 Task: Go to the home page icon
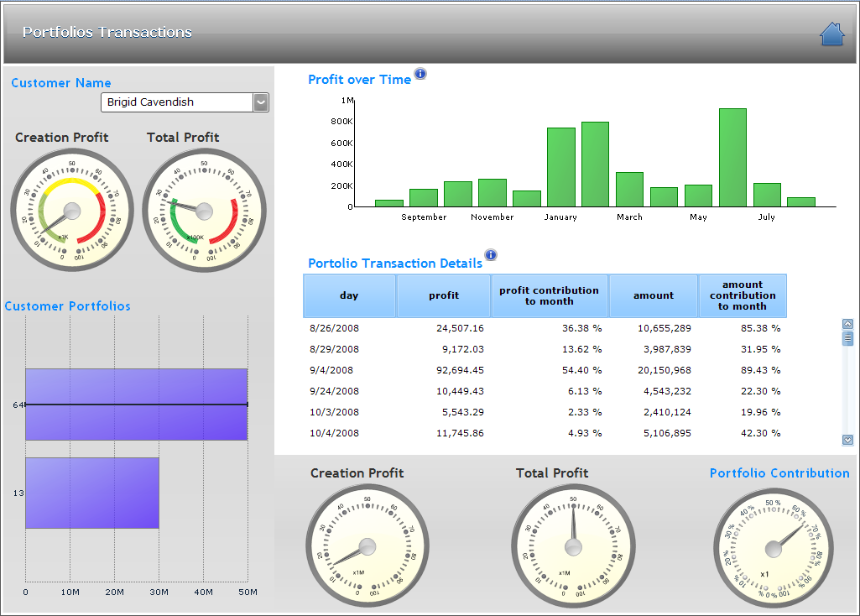[x=831, y=34]
